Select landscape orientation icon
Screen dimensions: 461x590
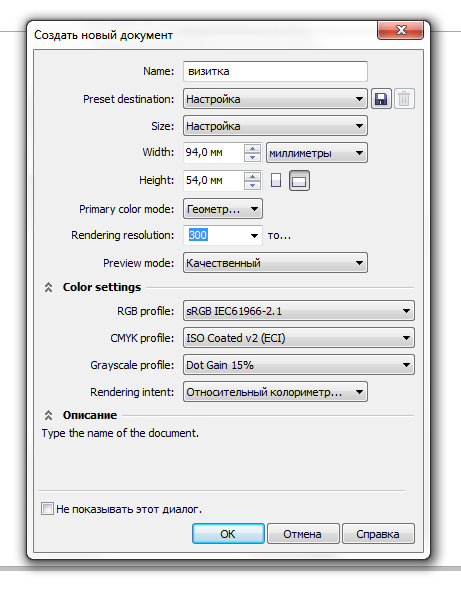point(299,181)
